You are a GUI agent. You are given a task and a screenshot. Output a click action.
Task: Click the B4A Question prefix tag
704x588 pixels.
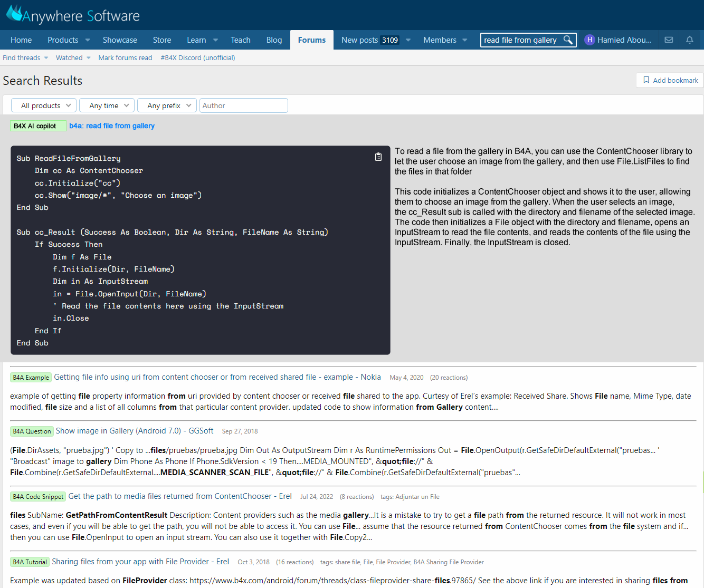(x=32, y=431)
